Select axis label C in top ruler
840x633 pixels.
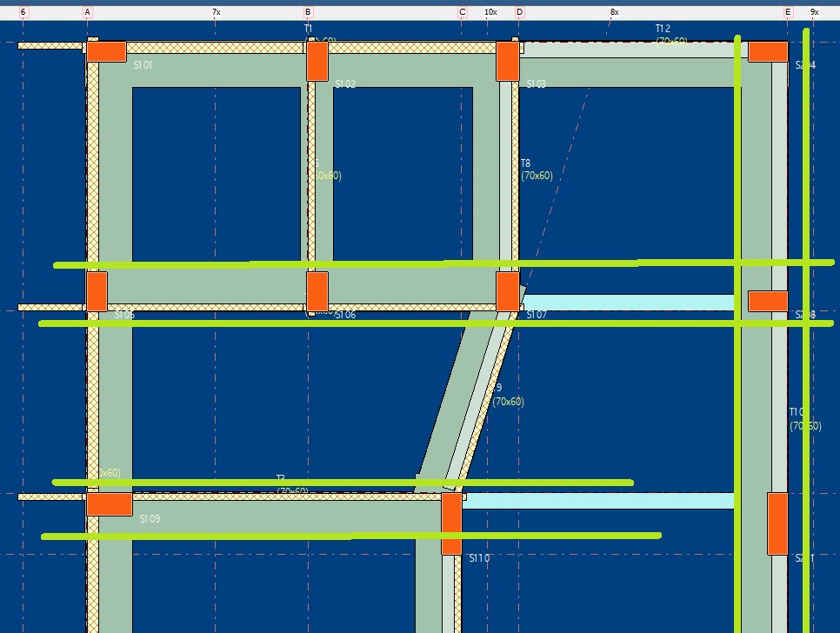coord(463,12)
